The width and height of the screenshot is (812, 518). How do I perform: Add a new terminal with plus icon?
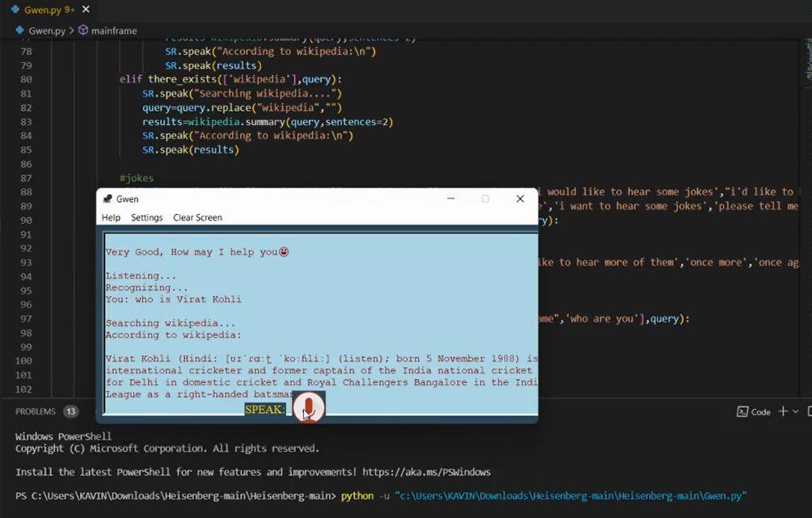pyautogui.click(x=783, y=411)
